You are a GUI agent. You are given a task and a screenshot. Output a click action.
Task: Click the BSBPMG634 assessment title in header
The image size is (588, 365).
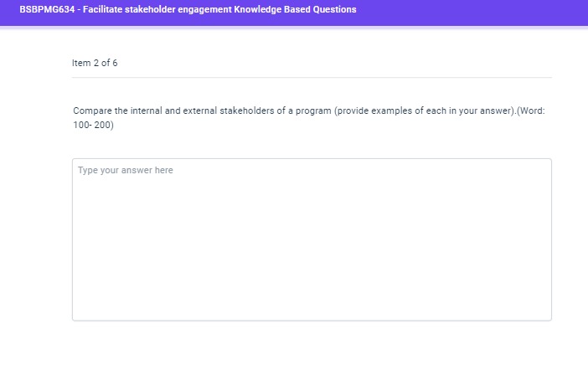pos(188,9)
